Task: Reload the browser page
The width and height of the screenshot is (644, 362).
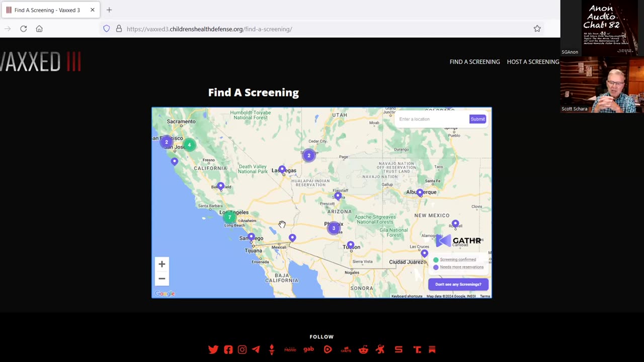Action: pyautogui.click(x=23, y=29)
